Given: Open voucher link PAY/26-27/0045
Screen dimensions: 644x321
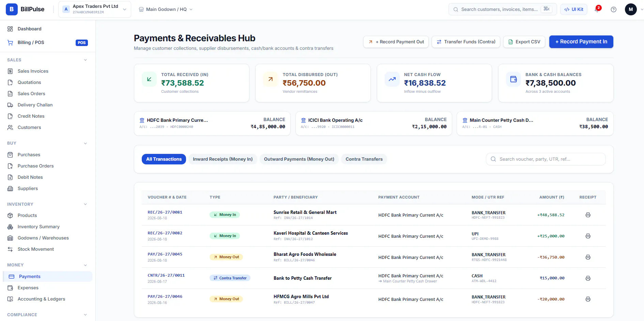Looking at the screenshot, I should (165, 254).
